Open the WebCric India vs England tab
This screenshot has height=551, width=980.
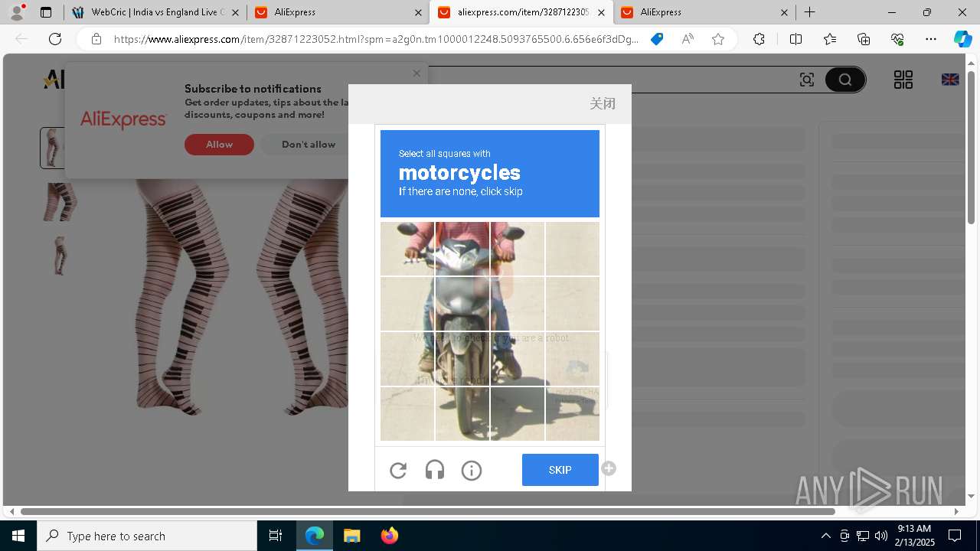coord(155,12)
